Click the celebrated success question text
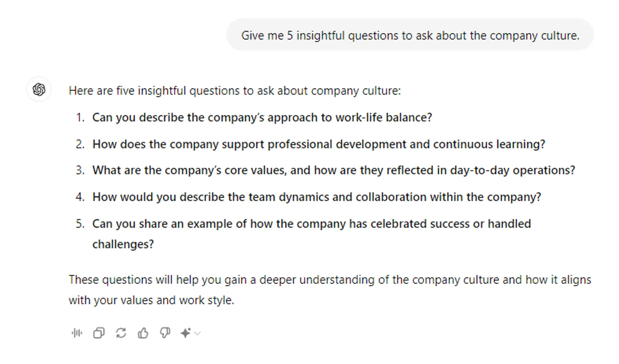This screenshot has height=364, width=619. click(x=311, y=224)
